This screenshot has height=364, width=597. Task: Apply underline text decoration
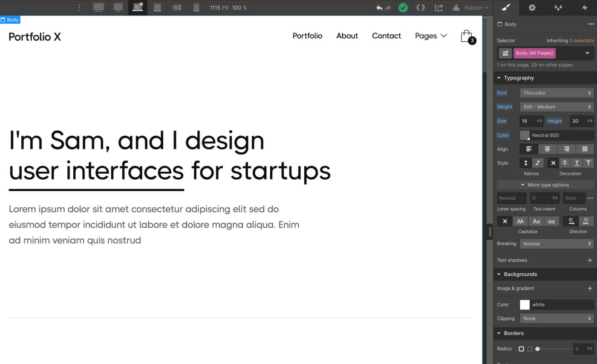pos(577,163)
